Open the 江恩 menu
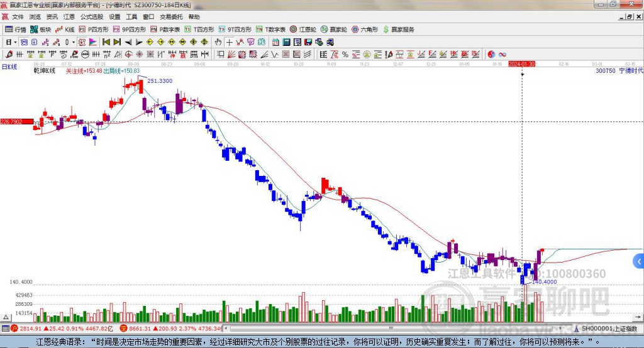The image size is (644, 348). 69,17
